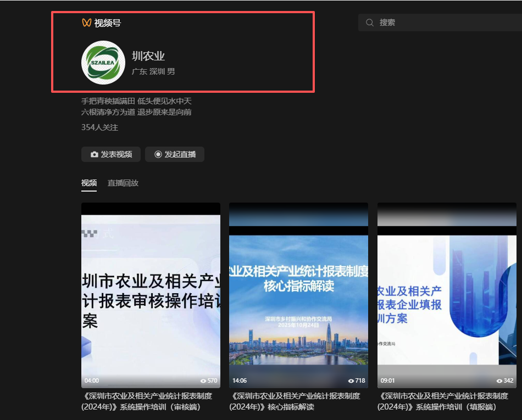This screenshot has height=420, width=522.
Task: Switch to the 直播回放 tab
Action: pyautogui.click(x=123, y=183)
